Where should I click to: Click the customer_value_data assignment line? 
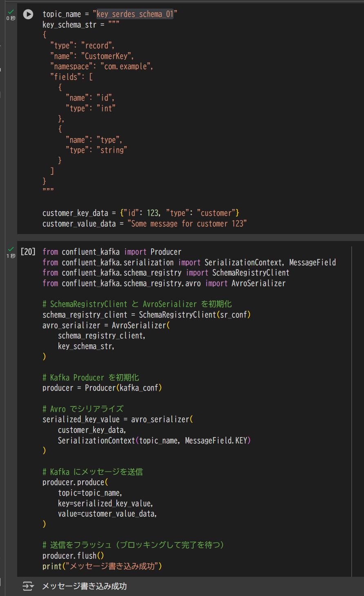145,223
